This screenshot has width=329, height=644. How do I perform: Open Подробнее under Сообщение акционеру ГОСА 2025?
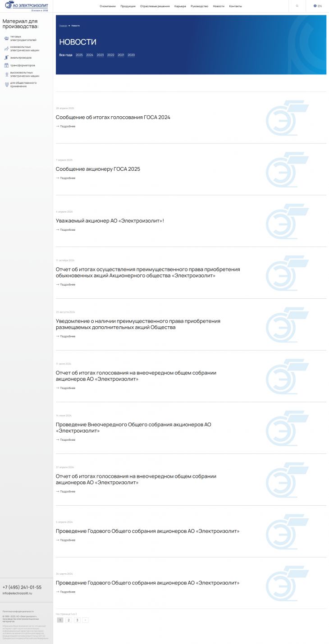(66, 178)
